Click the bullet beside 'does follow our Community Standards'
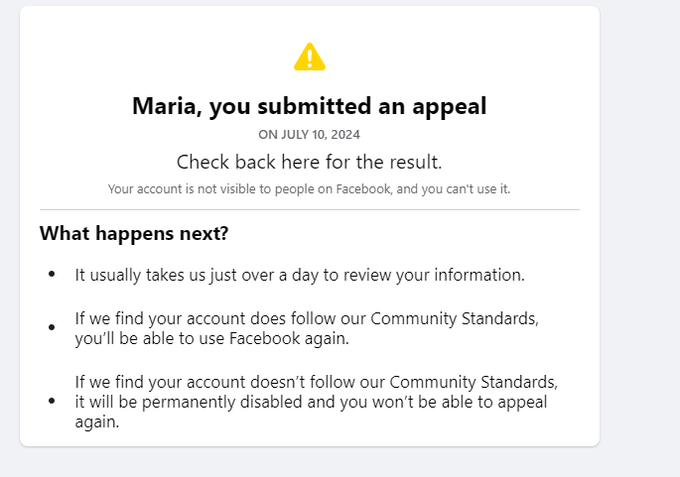 point(52,327)
